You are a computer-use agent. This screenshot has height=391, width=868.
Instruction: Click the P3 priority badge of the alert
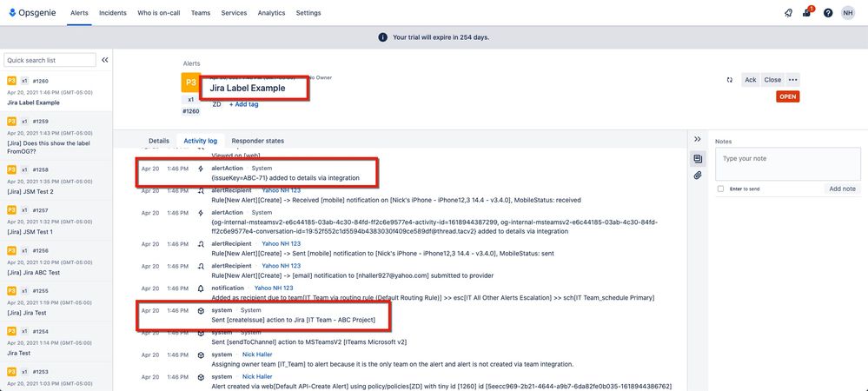pos(190,82)
